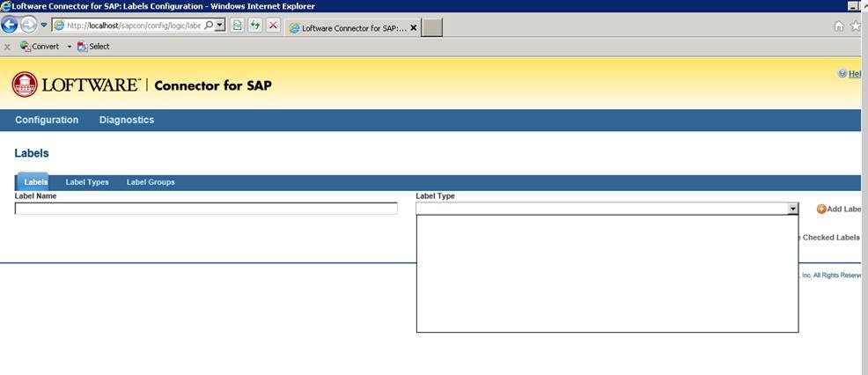Click the browser Forward arrow
Image resolution: width=868 pixels, height=375 pixels.
pos(28,25)
